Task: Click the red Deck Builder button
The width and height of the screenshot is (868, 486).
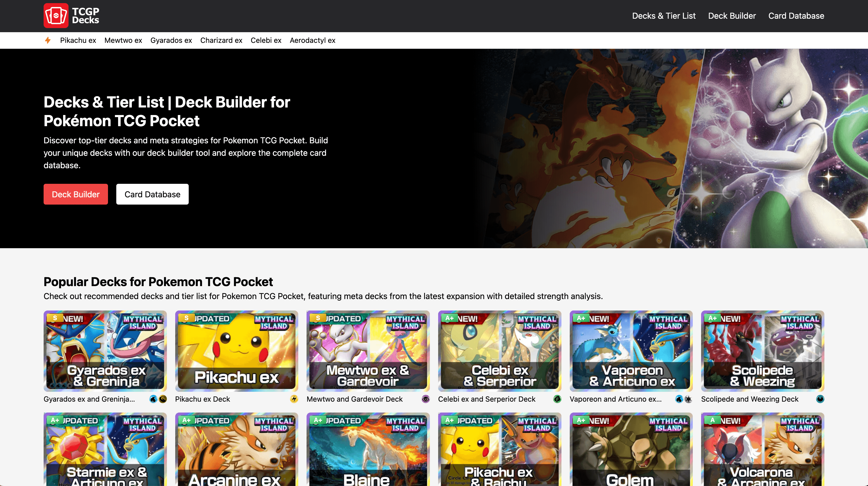Action: (x=76, y=194)
